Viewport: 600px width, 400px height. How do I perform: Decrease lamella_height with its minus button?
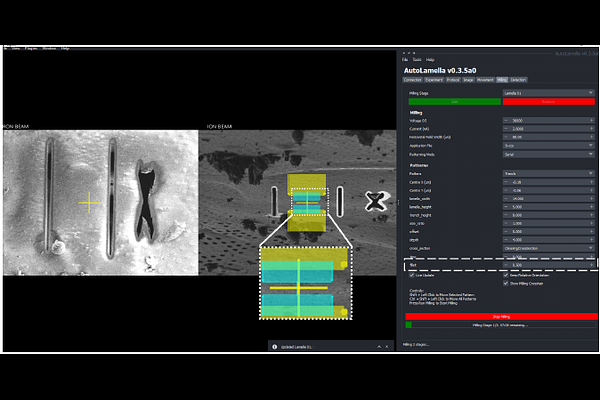[x=506, y=207]
